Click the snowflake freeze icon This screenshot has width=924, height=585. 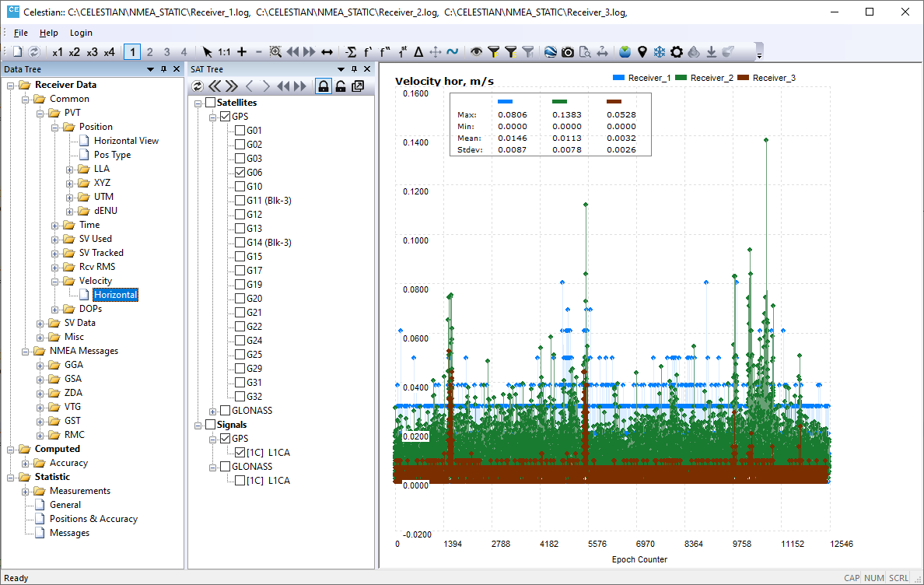(x=660, y=52)
